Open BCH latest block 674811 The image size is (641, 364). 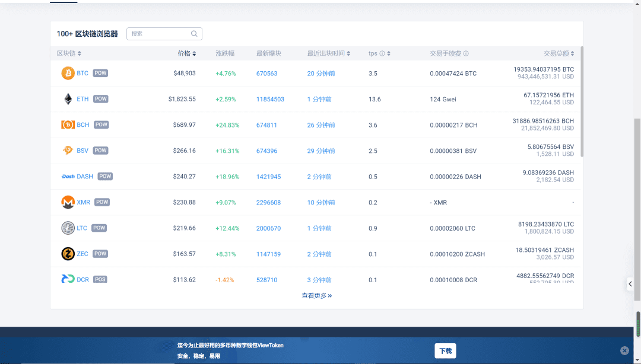266,125
